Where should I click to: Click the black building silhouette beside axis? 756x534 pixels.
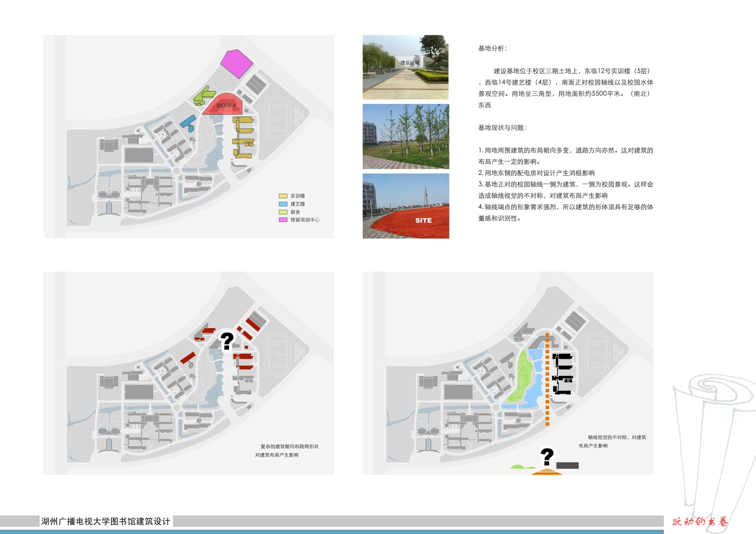[563, 373]
